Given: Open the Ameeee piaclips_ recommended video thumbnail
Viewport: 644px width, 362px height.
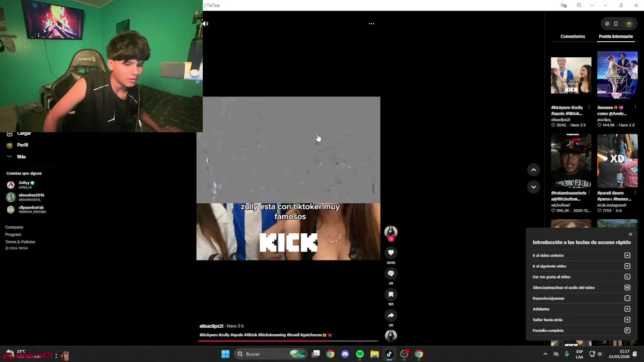Looking at the screenshot, I should pyautogui.click(x=617, y=75).
